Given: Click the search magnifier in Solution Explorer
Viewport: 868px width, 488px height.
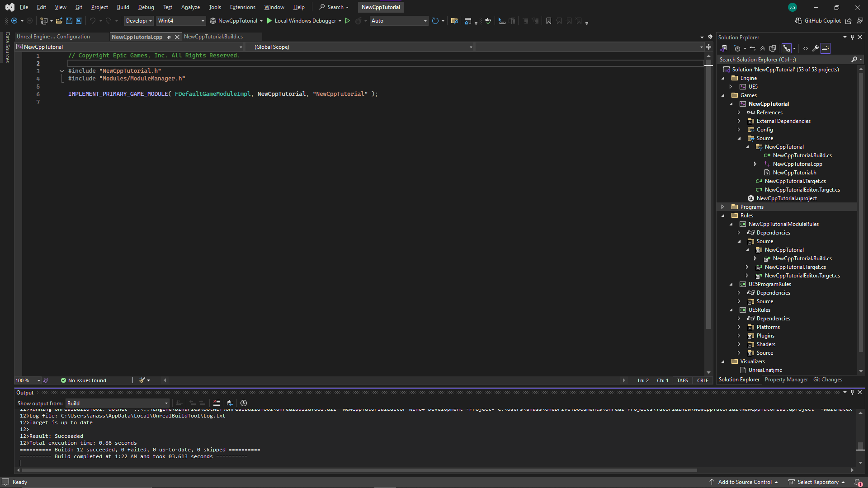Looking at the screenshot, I should tap(854, 60).
